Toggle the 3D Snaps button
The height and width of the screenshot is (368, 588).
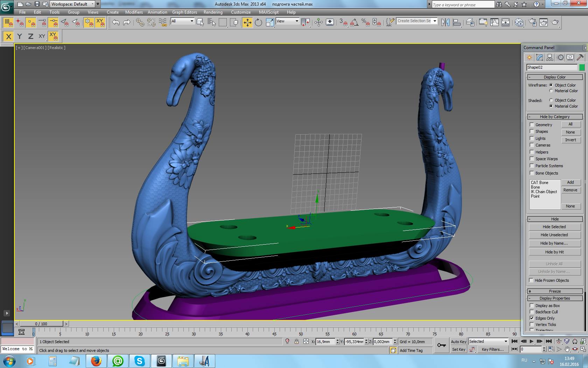click(343, 22)
